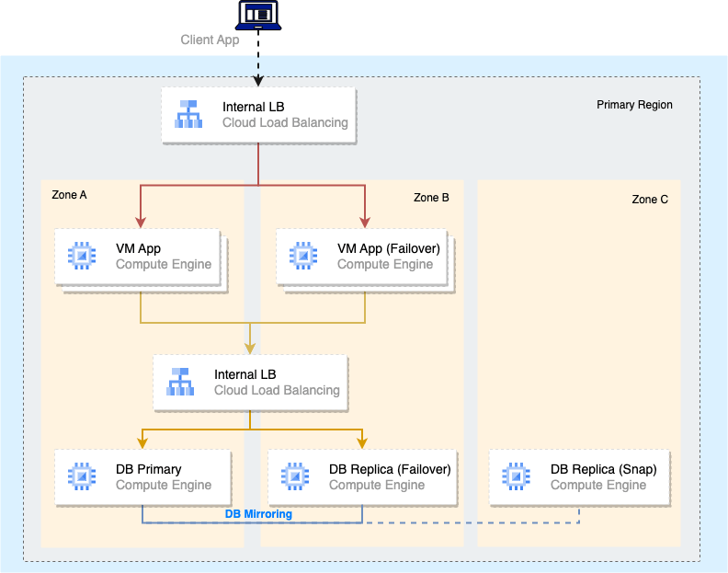Click the VM App node title text
The image size is (728, 573).
point(140,248)
